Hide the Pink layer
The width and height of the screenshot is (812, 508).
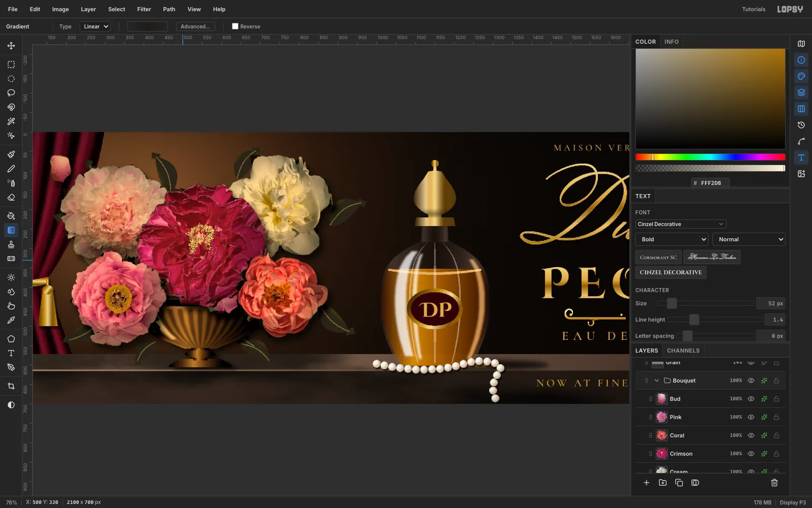click(x=751, y=417)
